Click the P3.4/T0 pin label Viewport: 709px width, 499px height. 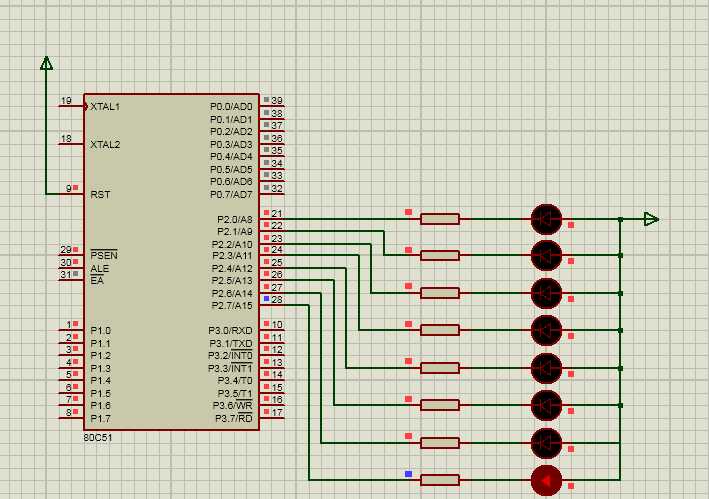(235, 381)
